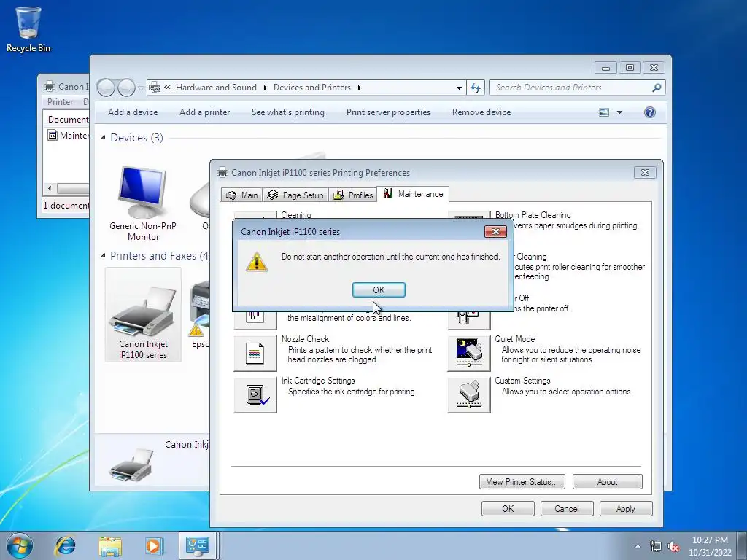Click the Nozzle Check icon button
Screen dimensions: 747x560
(255, 354)
